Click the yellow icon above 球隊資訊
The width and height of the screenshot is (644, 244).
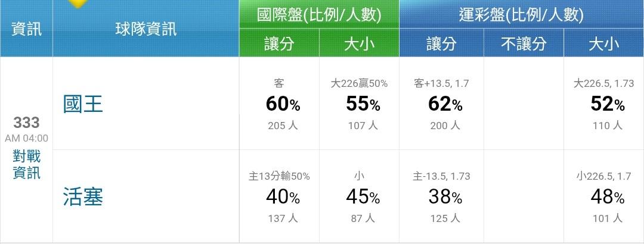pos(78,4)
